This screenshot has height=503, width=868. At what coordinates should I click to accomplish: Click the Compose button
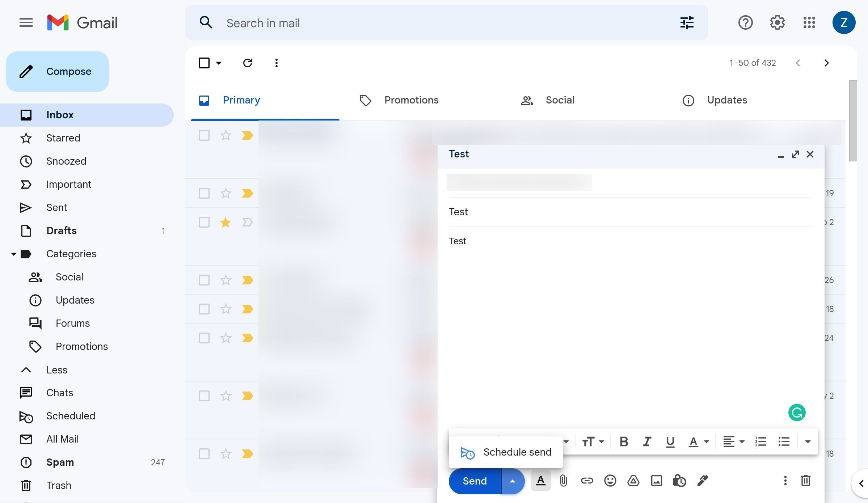click(69, 71)
